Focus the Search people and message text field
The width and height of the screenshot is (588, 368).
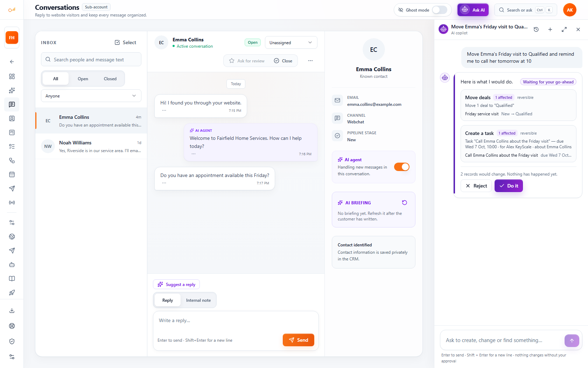click(x=91, y=60)
